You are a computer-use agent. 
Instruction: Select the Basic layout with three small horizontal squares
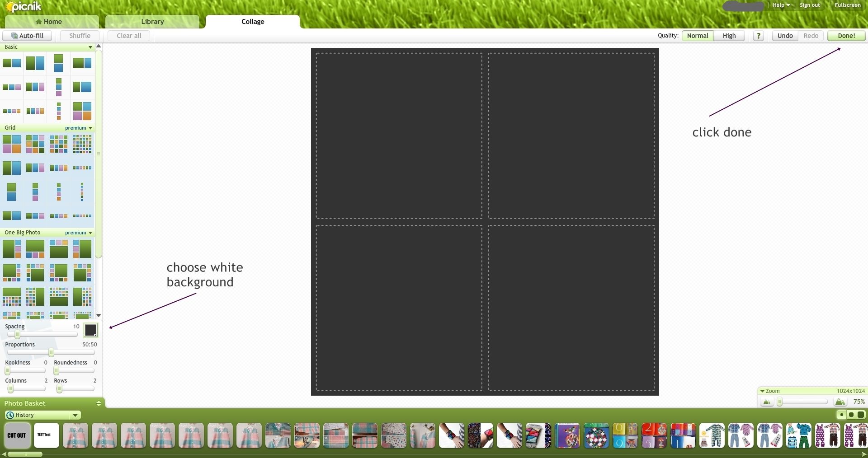pyautogui.click(x=12, y=87)
